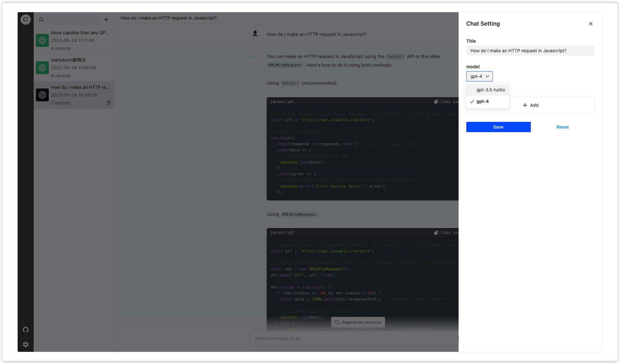620x364 pixels.
Task: Click the plus icon to start new chat
Action: (x=106, y=20)
